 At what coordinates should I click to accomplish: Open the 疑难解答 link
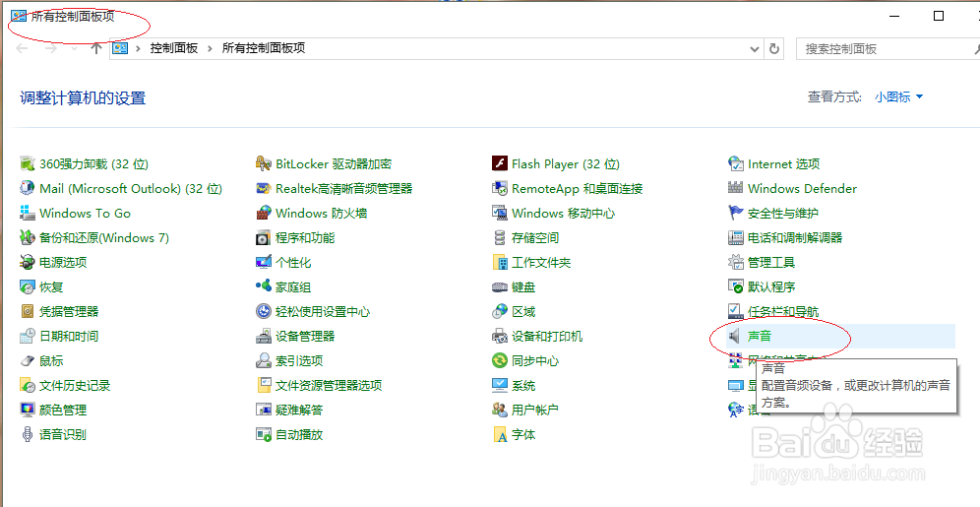(x=299, y=411)
